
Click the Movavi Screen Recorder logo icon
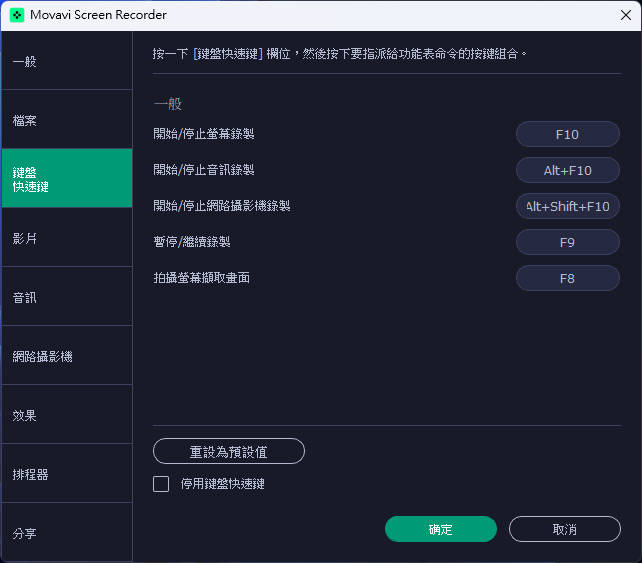17,16
